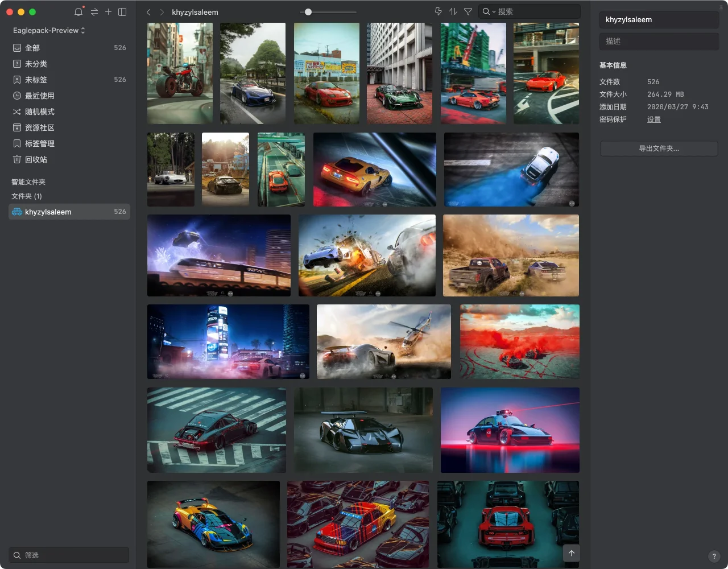The height and width of the screenshot is (569, 728).
Task: Click the 导出文件夹... export button
Action: (659, 149)
